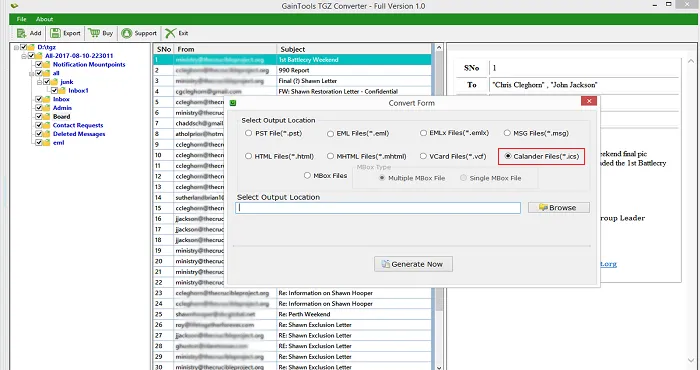Viewport: 700px width, 370px height.
Task: Click the D:\tgz root folder icon
Action: [x=31, y=47]
